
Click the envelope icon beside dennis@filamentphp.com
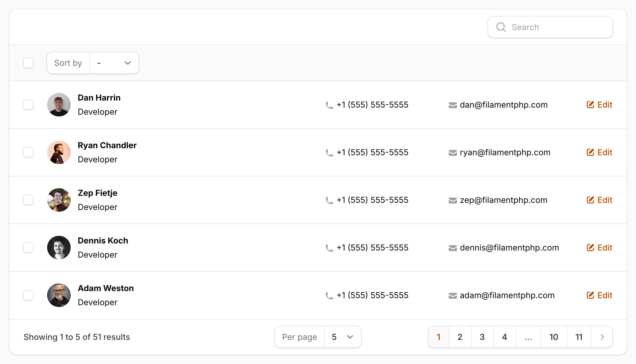click(x=452, y=248)
